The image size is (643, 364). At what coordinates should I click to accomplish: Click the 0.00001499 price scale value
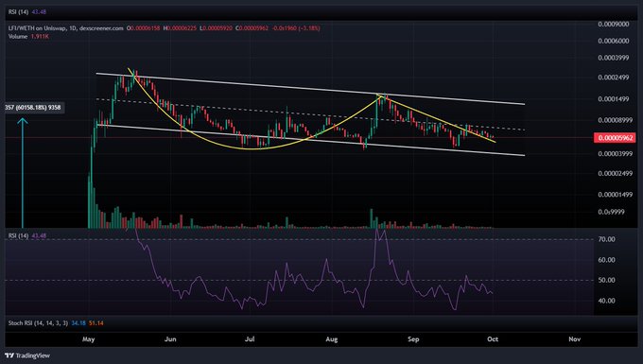[616, 195]
